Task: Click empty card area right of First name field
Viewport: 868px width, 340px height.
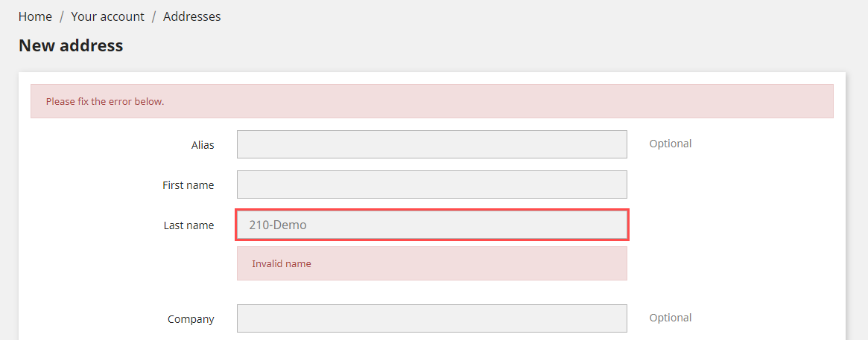Action: click(736, 185)
